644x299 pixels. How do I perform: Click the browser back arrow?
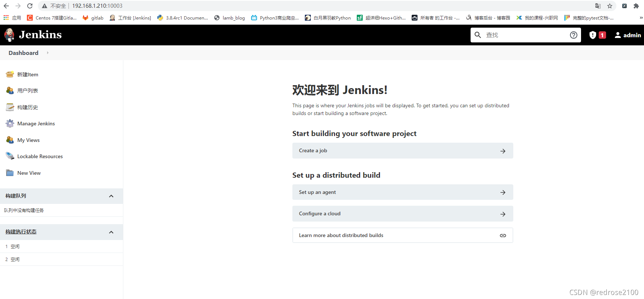(6, 6)
